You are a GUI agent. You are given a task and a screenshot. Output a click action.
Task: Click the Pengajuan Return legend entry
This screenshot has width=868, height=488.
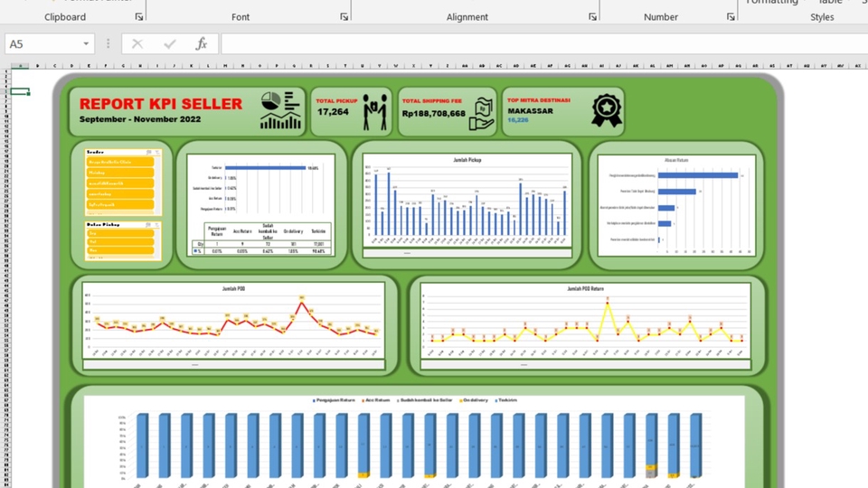pos(334,400)
